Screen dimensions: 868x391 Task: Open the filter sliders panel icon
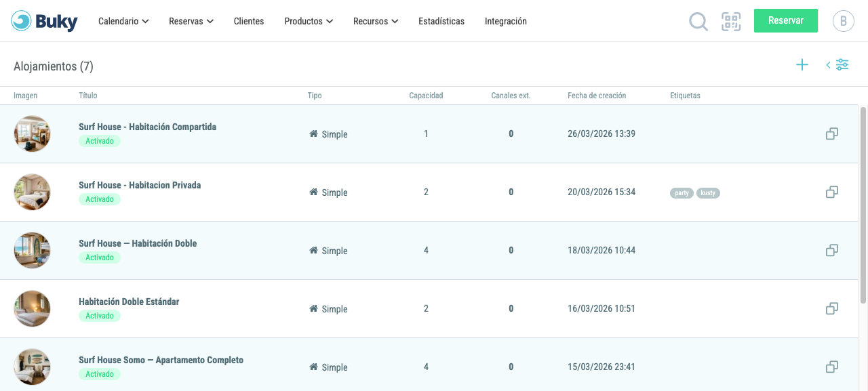pos(837,65)
